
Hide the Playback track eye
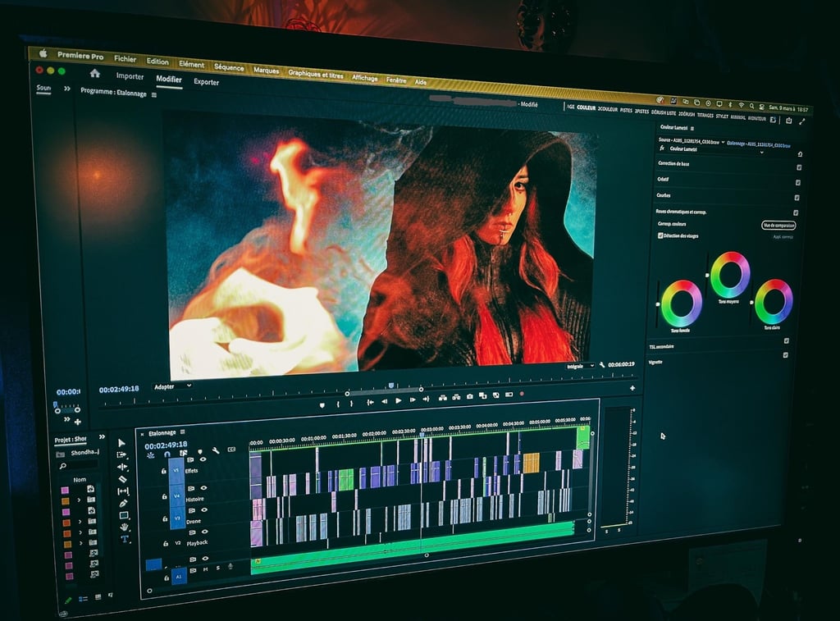coord(204,532)
